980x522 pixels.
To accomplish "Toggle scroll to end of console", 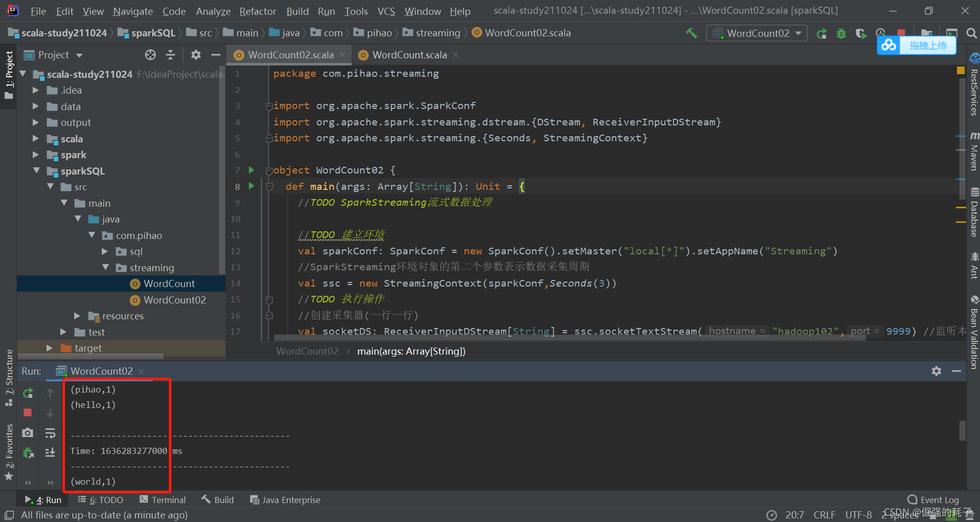I will [50, 452].
